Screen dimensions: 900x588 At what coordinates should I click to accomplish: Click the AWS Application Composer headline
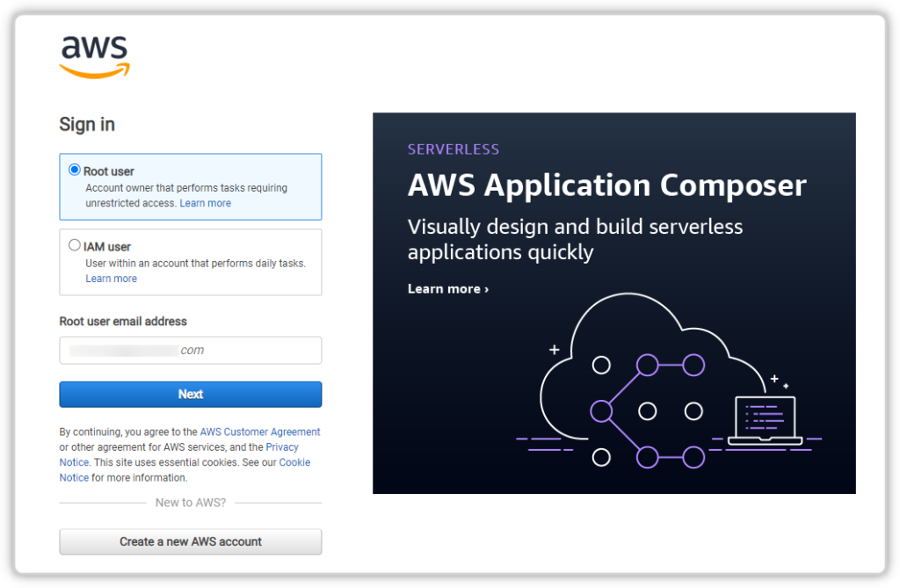tap(606, 185)
